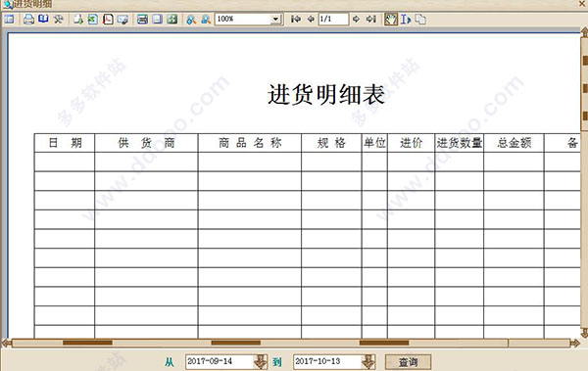Click the horizontal scrollbar right arrow
Image resolution: width=588 pixels, height=371 pixels.
[574, 343]
